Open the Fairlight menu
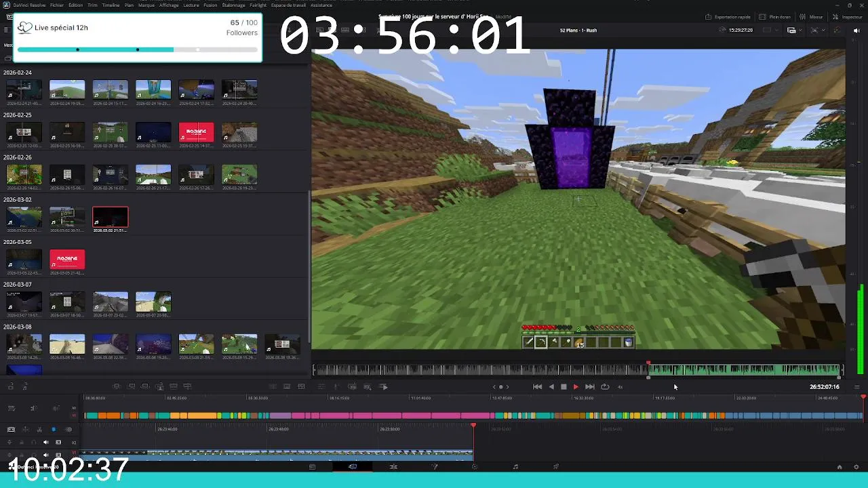The image size is (868, 488). [x=258, y=5]
